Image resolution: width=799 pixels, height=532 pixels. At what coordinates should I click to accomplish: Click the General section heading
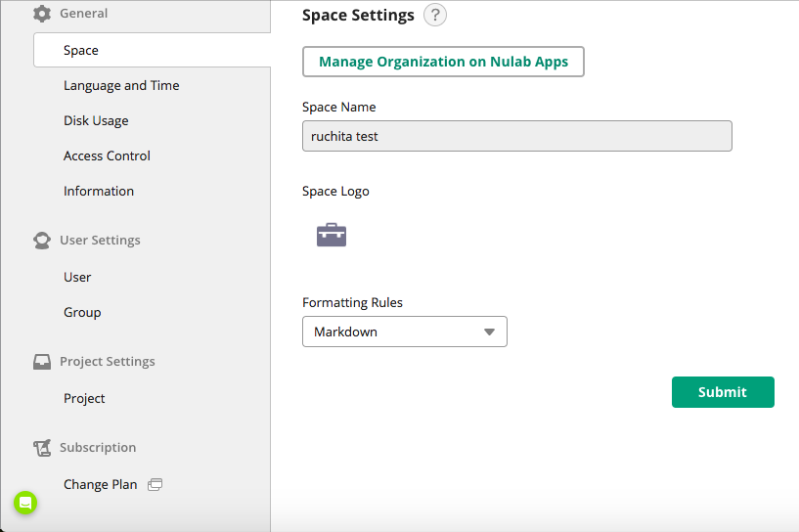tap(83, 14)
